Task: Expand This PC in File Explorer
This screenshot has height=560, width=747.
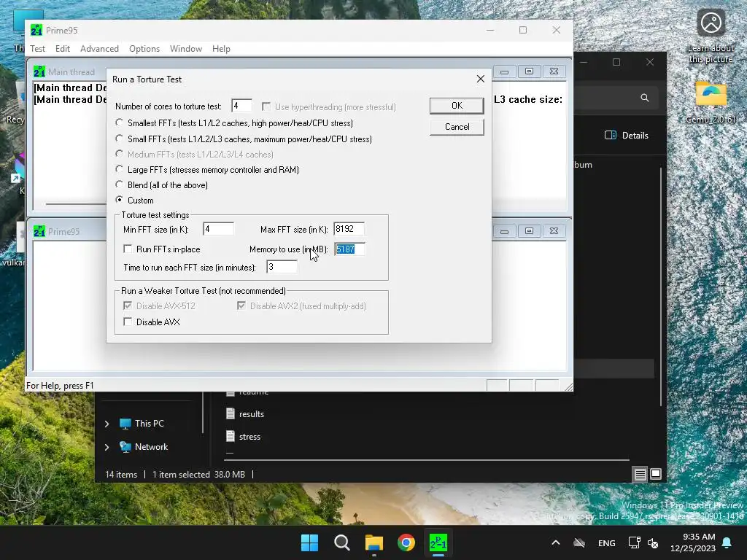Action: pyautogui.click(x=107, y=424)
